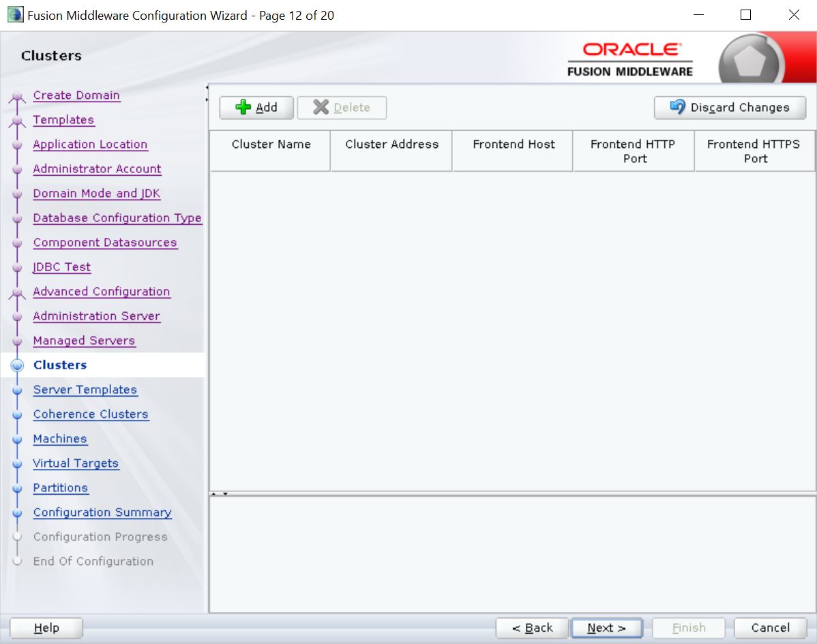Viewport: 817px width, 644px height.
Task: Proceed with the Next button
Action: tap(606, 628)
